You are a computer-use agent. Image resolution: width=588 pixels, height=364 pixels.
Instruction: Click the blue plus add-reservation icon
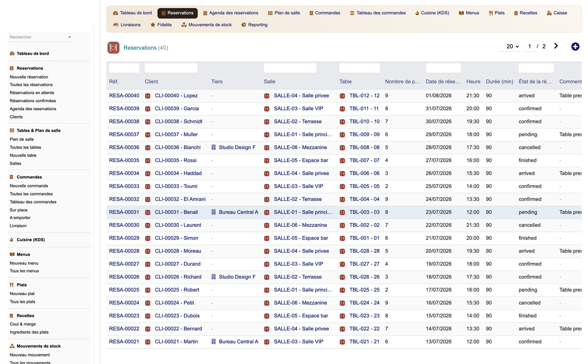point(575,47)
